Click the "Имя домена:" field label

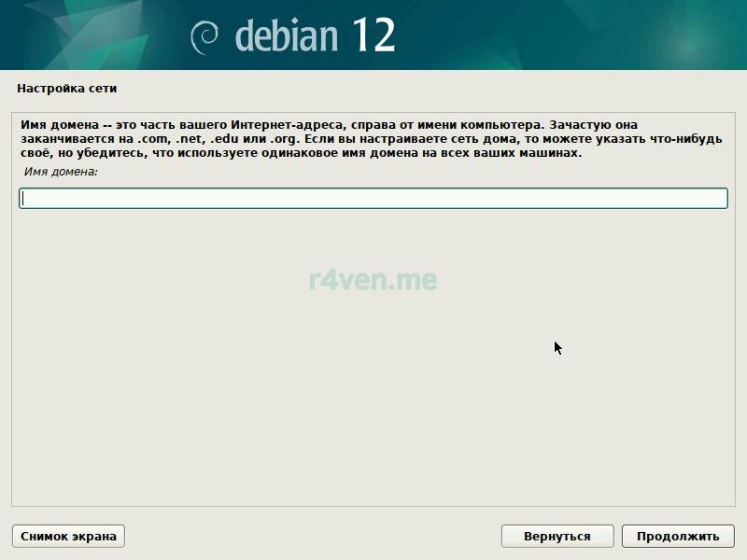(62, 172)
